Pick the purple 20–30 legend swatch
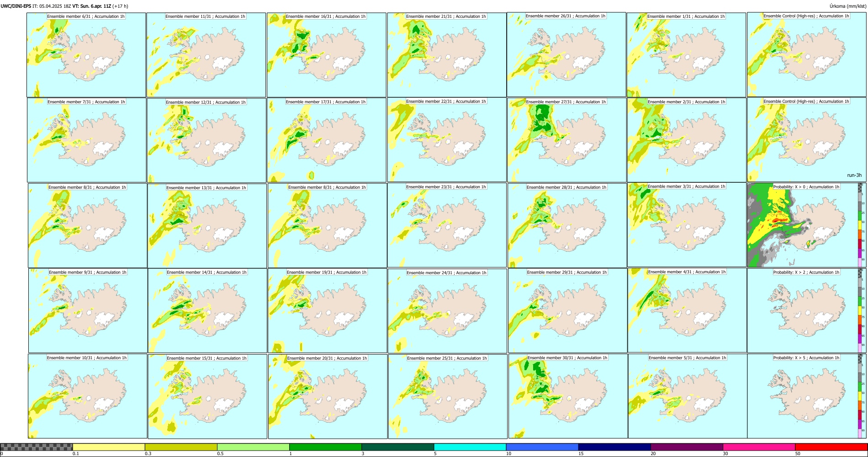 pos(687,447)
